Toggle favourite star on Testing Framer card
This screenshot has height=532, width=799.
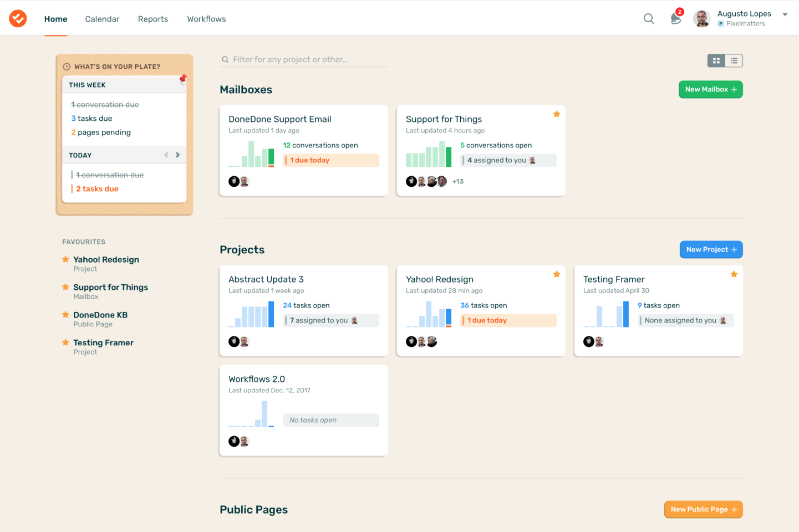point(734,274)
